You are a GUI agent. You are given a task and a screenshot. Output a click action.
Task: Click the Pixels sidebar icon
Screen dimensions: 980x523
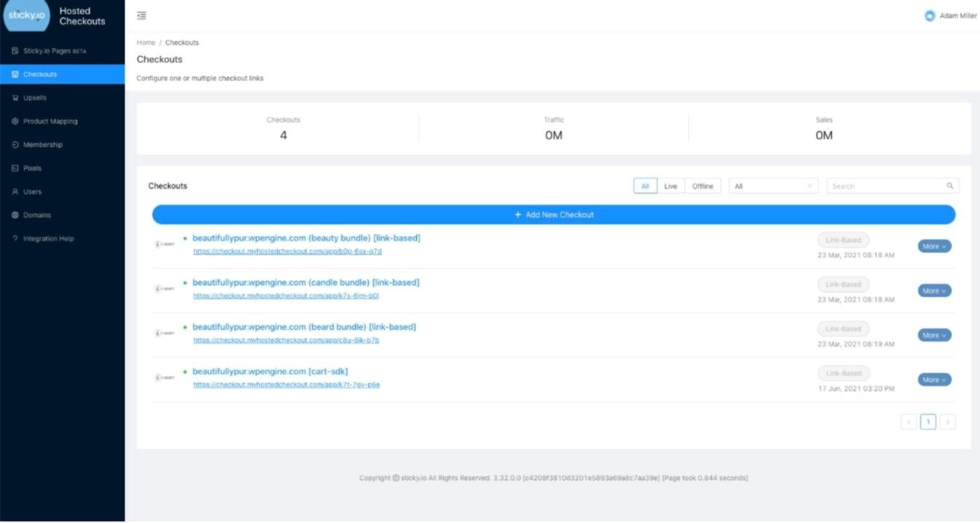tap(15, 168)
